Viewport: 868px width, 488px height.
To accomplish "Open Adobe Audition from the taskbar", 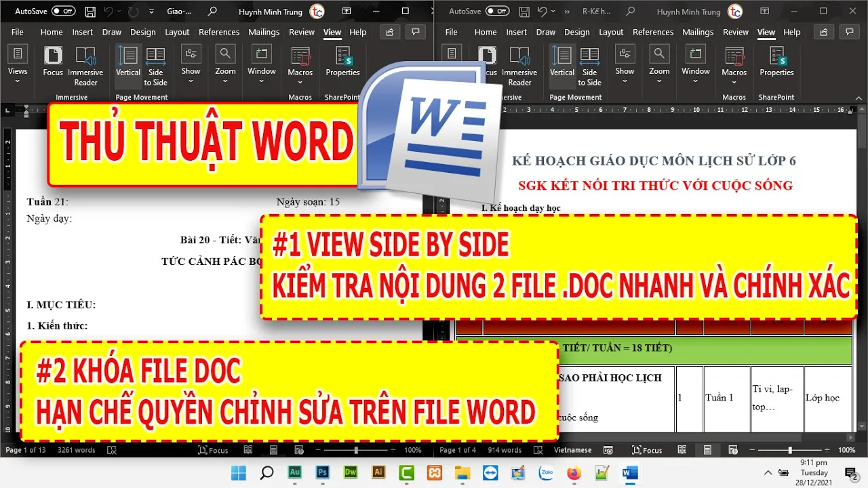I will (x=295, y=472).
